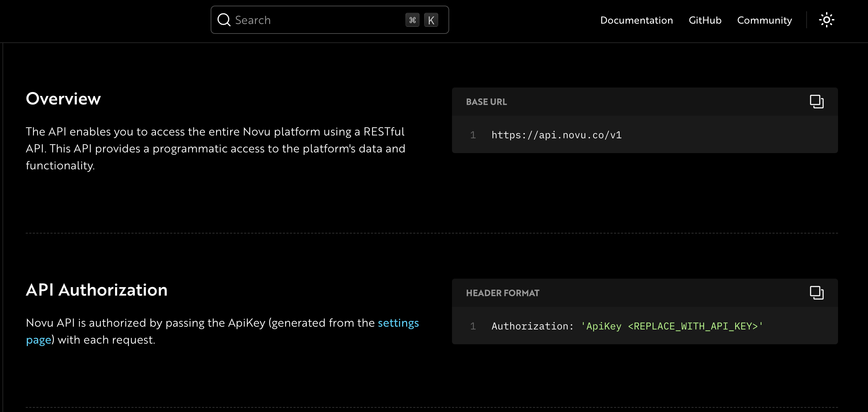Click the K key shortcut badge
The width and height of the screenshot is (868, 412).
pos(431,20)
